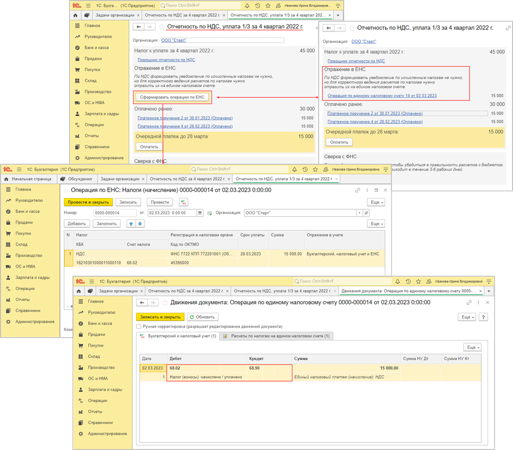Open Руководителю section in the top window sidebar
The width and height of the screenshot is (513, 450).
click(98, 36)
